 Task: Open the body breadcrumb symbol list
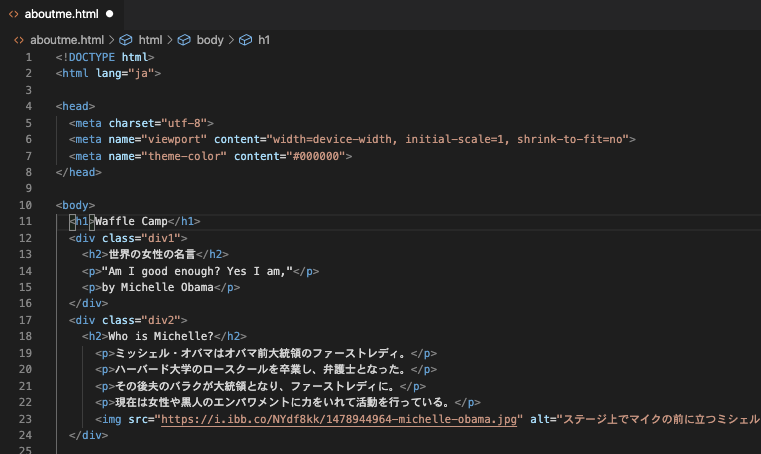(x=210, y=40)
